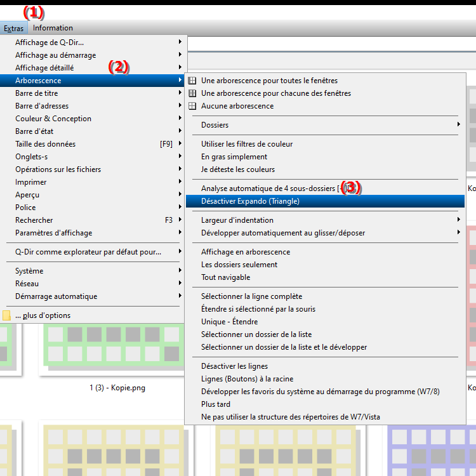Toggle 'Étendre si sélectionné par la souris'
Screen dimensions: 476x476
tap(325, 309)
